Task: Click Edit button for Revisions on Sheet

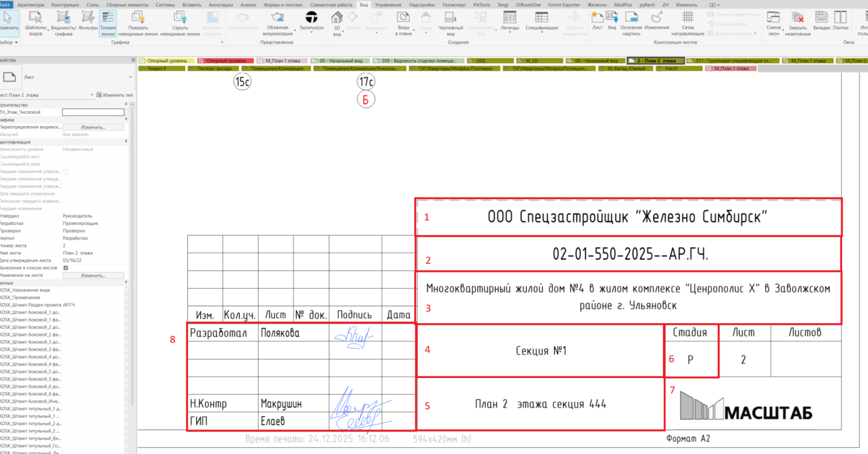Action: pos(93,276)
